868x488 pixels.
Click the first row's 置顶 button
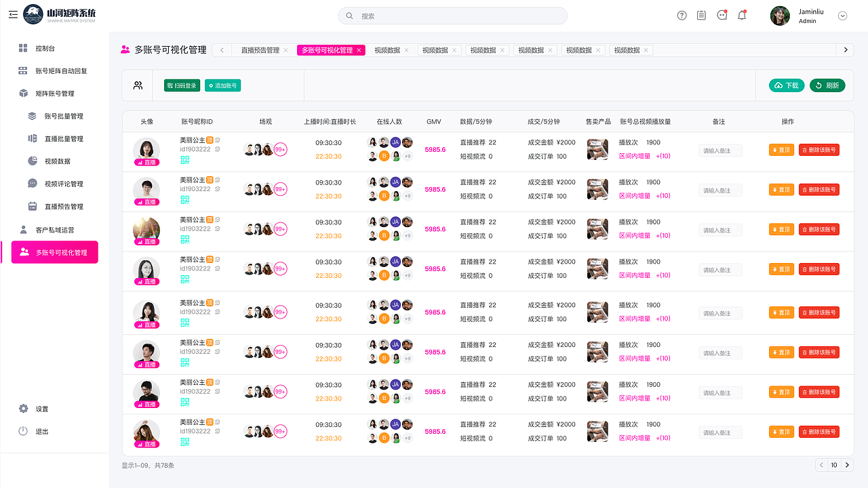tap(781, 150)
